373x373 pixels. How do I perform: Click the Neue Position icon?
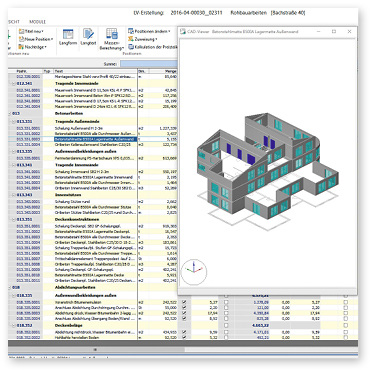click(x=21, y=39)
